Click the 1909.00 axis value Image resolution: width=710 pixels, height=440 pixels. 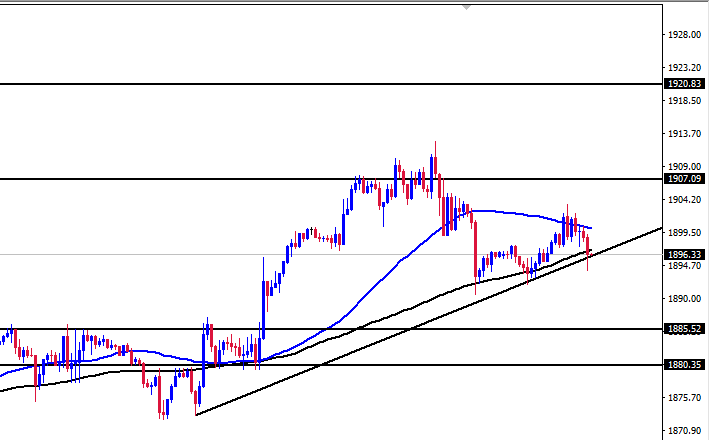coord(685,167)
